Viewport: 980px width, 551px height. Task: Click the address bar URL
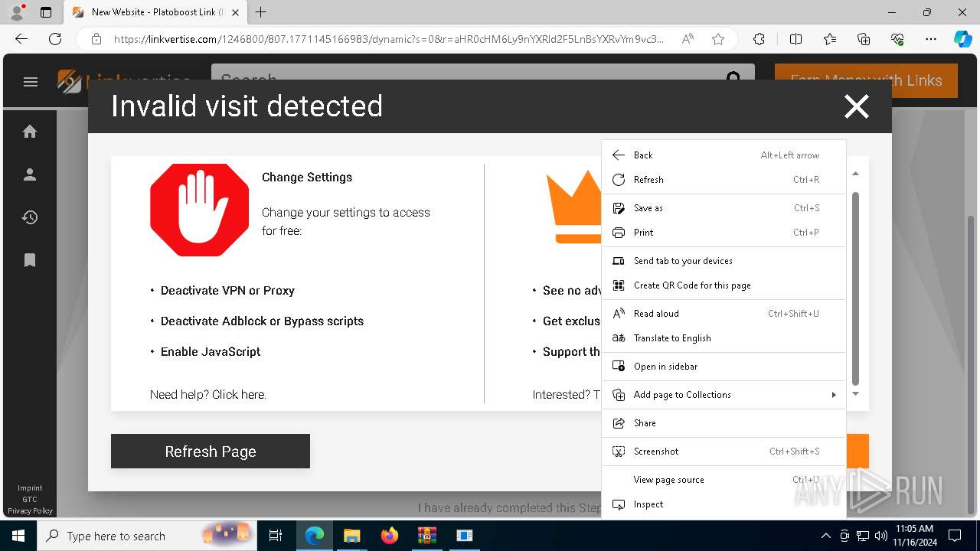click(388, 39)
